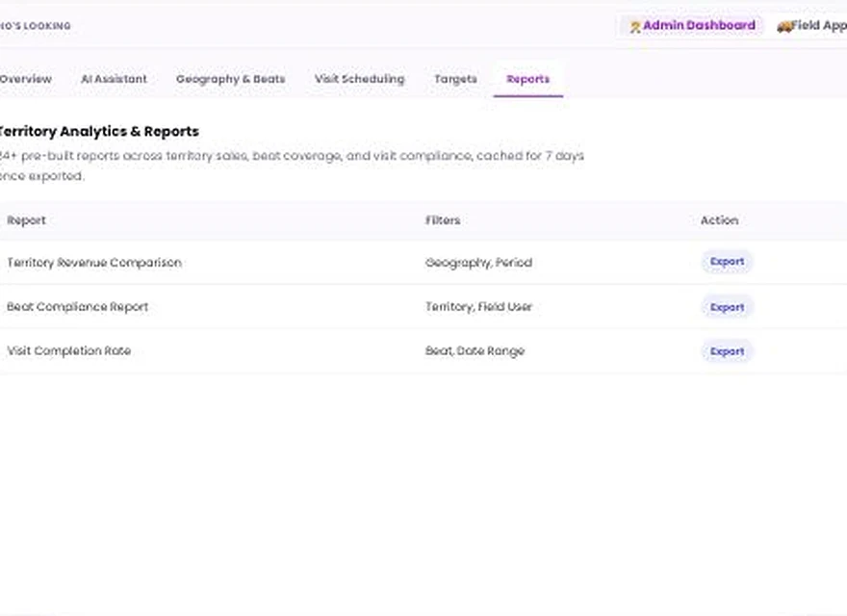Screen dimensions: 847x616
Task: Switch to Geography & Beats tab
Action: pos(231,79)
